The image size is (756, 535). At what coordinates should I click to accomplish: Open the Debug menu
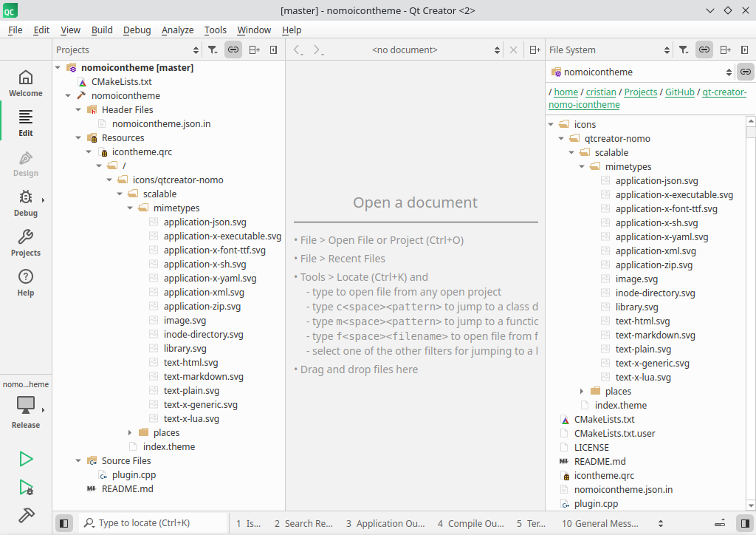[x=137, y=30]
